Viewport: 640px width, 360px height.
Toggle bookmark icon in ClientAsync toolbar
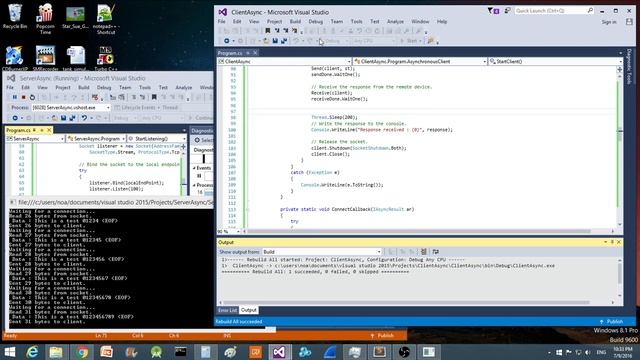click(268, 31)
